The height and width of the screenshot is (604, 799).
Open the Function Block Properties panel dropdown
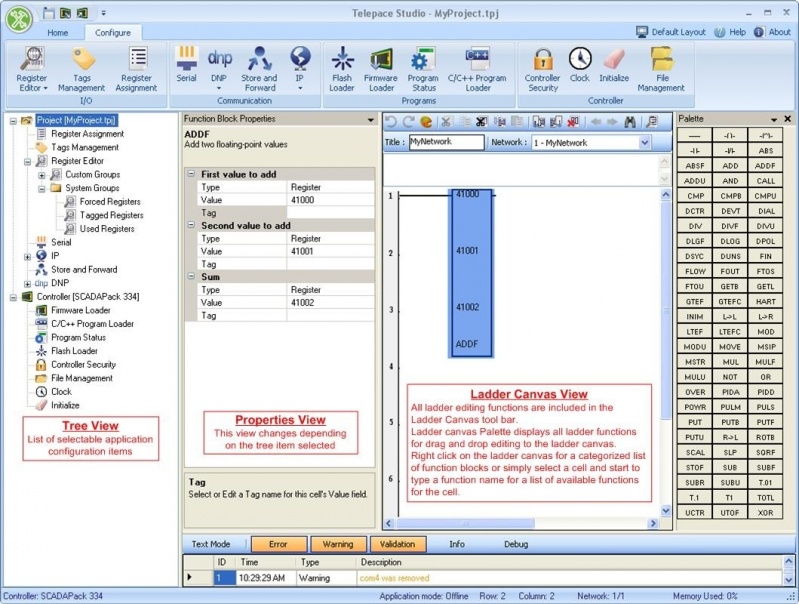point(370,120)
